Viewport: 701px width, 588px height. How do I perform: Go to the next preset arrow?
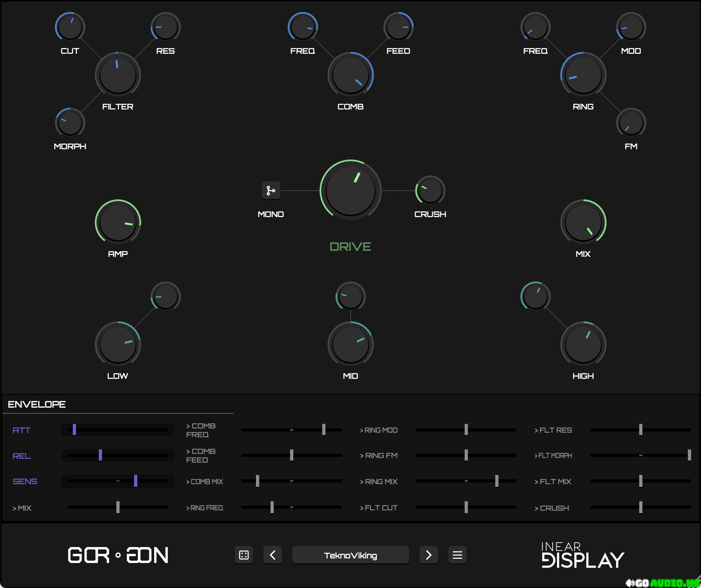[429, 555]
